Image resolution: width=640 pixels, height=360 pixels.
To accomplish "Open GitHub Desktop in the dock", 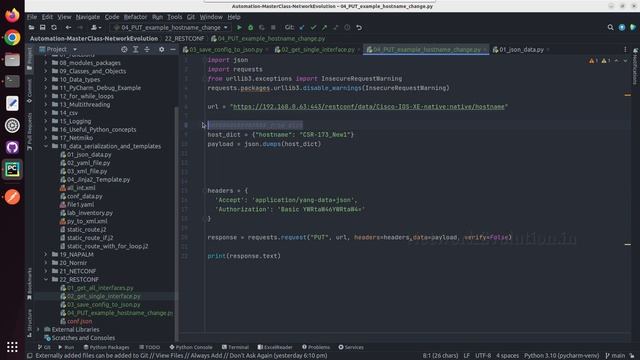I will [x=12, y=147].
